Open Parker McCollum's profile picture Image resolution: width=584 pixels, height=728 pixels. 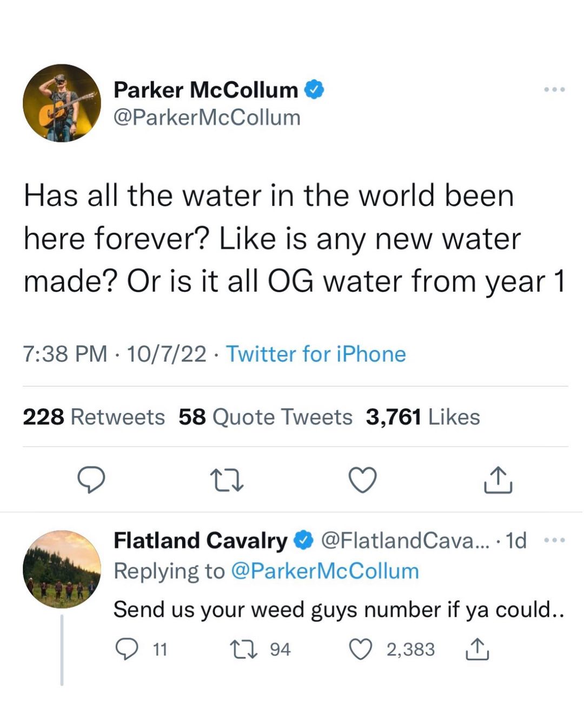pos(62,103)
